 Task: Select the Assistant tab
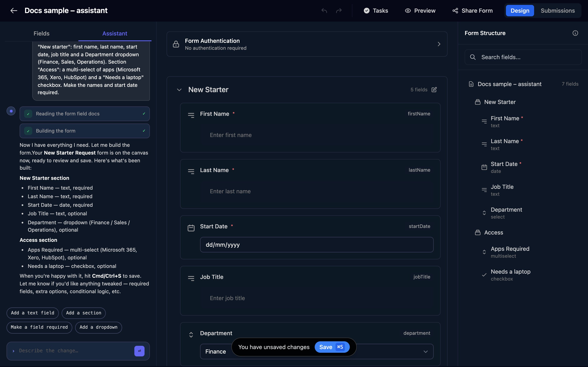[115, 33]
